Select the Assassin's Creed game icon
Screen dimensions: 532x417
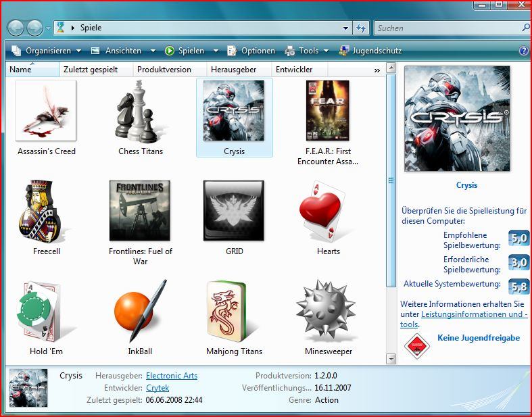(x=46, y=111)
